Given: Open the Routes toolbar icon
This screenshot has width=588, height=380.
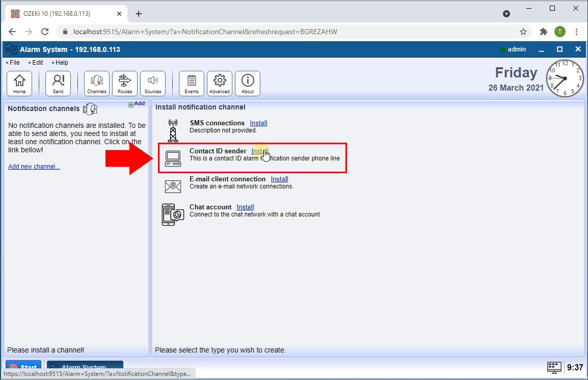Looking at the screenshot, I should (x=125, y=84).
